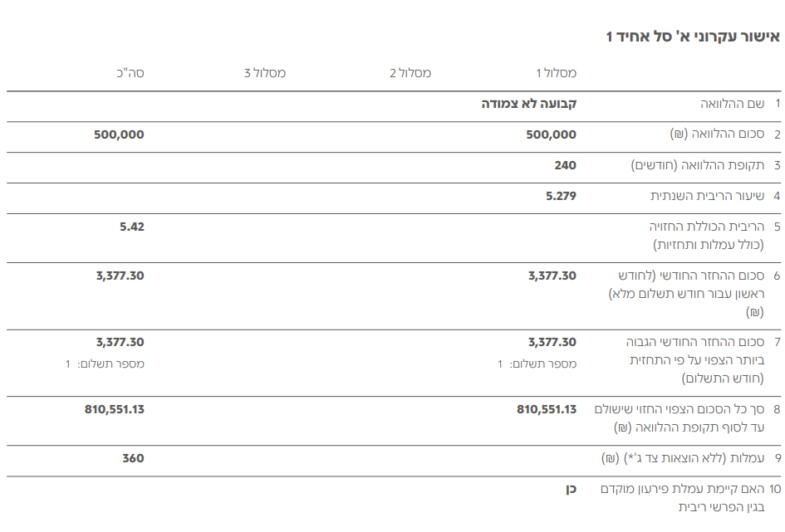Viewport: 785px width, 532px height.
Task: Click the title "אישור עקרוני א' סל אחיד 1"
Action: (692, 37)
